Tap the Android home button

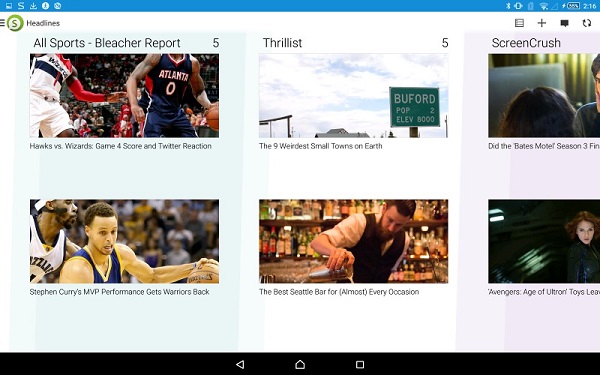tap(300, 364)
